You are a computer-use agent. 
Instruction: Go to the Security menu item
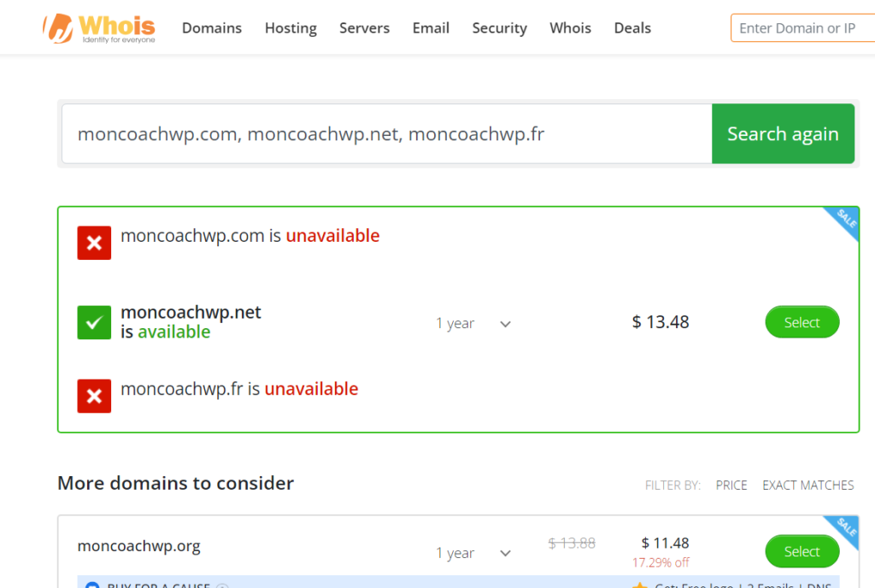point(499,28)
